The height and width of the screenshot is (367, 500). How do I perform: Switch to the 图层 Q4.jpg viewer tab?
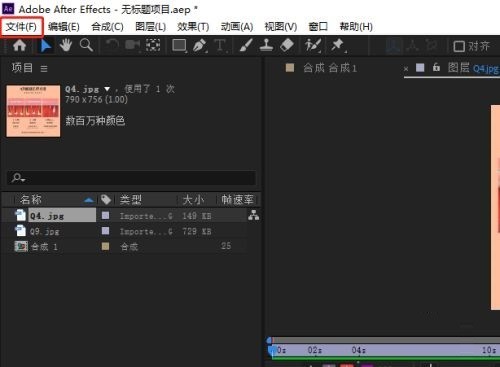click(473, 68)
